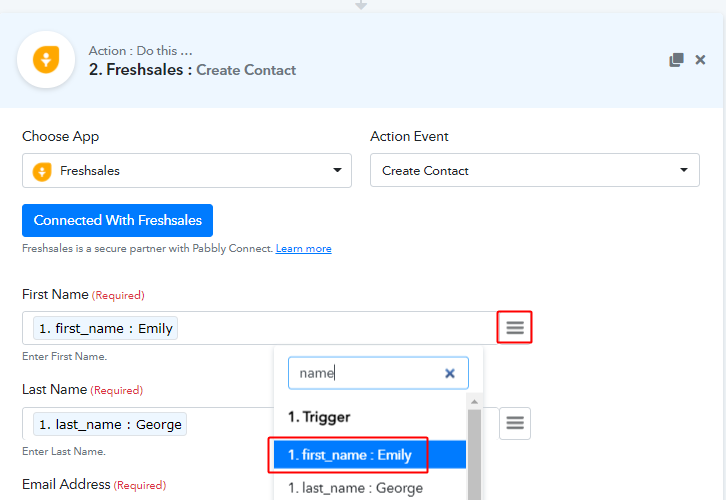
Task: Click the dropdown list scrollbar thumb
Action: [x=474, y=455]
